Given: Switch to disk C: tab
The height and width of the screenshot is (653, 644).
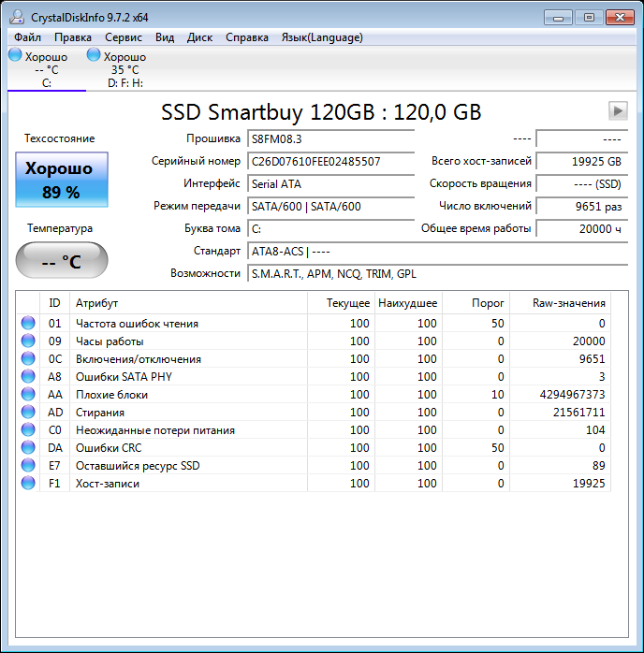Looking at the screenshot, I should tap(46, 69).
